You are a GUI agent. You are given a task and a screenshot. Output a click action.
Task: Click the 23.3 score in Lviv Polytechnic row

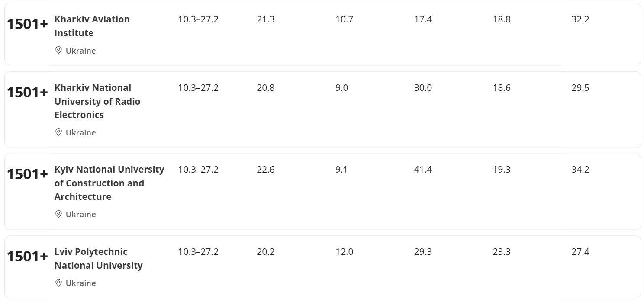(502, 252)
